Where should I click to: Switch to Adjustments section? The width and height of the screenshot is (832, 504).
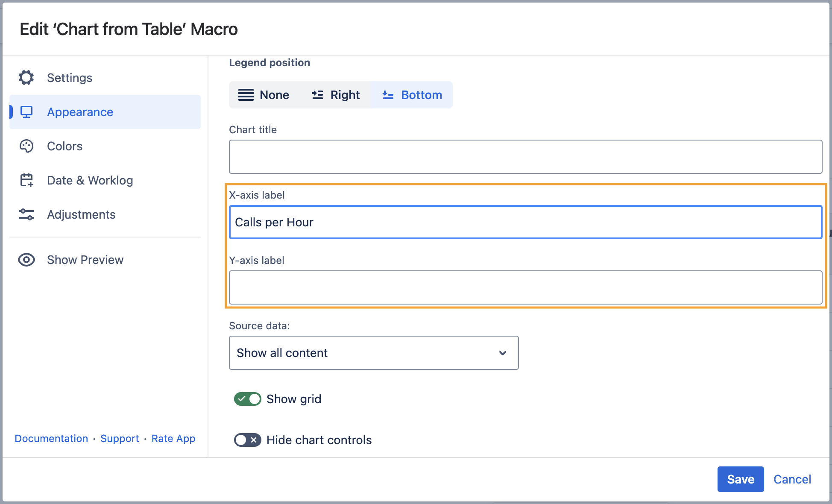(x=81, y=214)
